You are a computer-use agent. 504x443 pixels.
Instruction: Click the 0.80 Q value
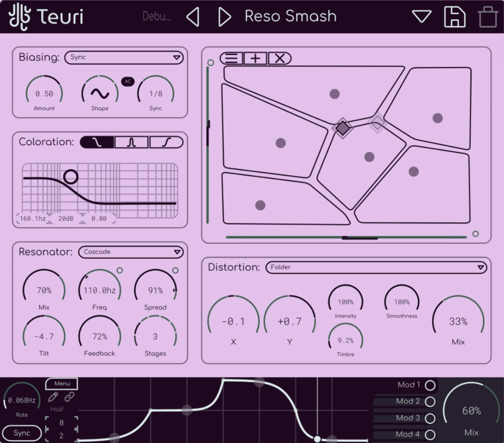(99, 218)
